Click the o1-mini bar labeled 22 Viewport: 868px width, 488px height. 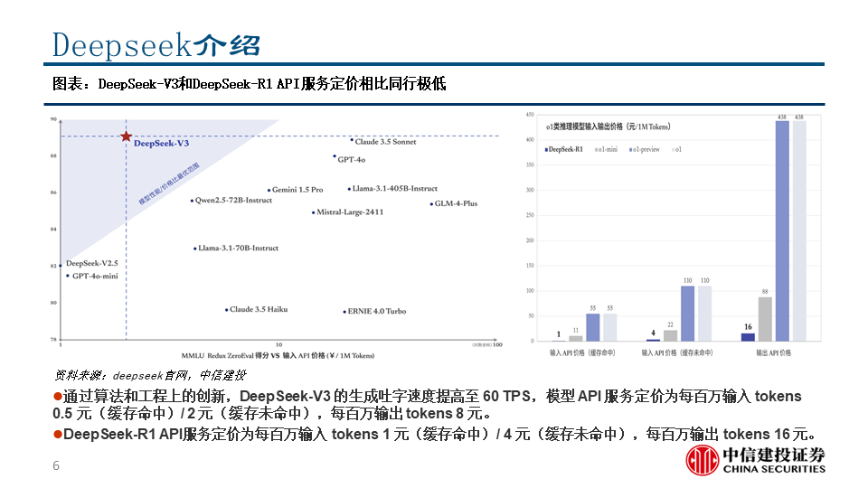pyautogui.click(x=670, y=336)
